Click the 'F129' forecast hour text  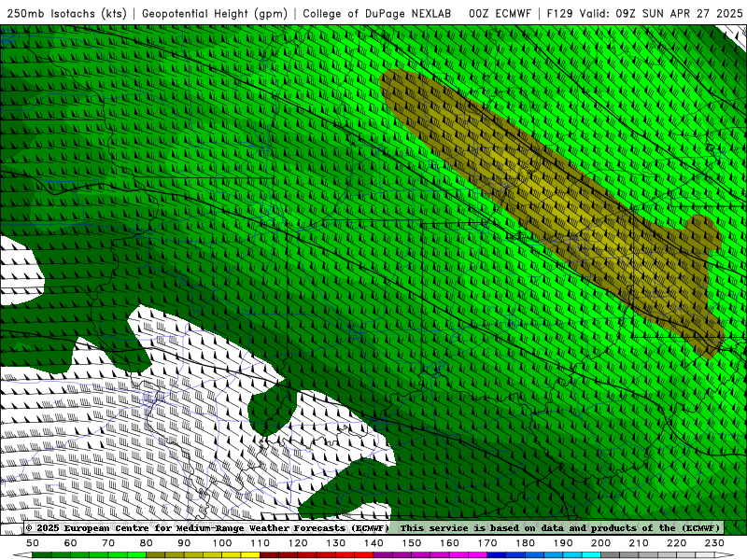559,13
